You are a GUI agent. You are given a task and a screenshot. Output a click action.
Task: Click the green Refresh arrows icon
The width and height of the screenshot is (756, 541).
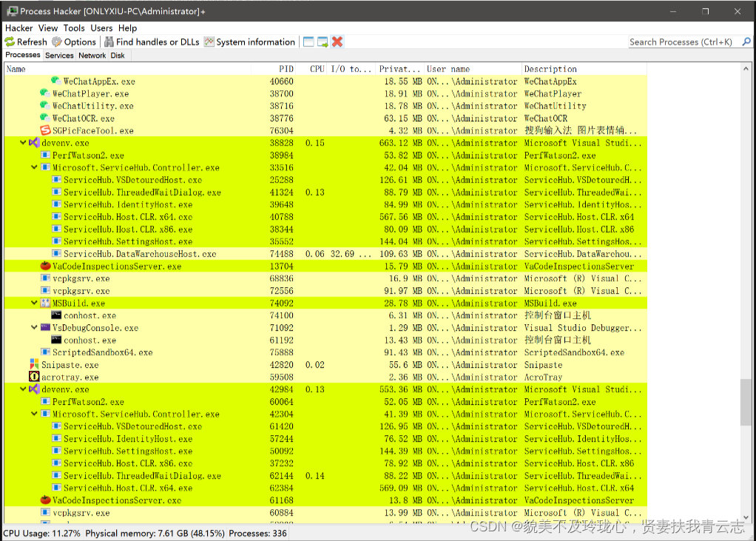(x=10, y=42)
